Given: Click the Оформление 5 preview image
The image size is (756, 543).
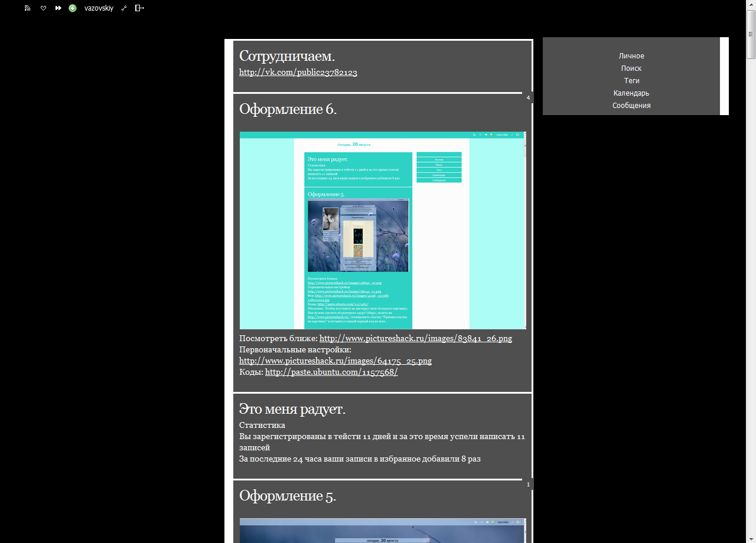Looking at the screenshot, I should tap(383, 531).
